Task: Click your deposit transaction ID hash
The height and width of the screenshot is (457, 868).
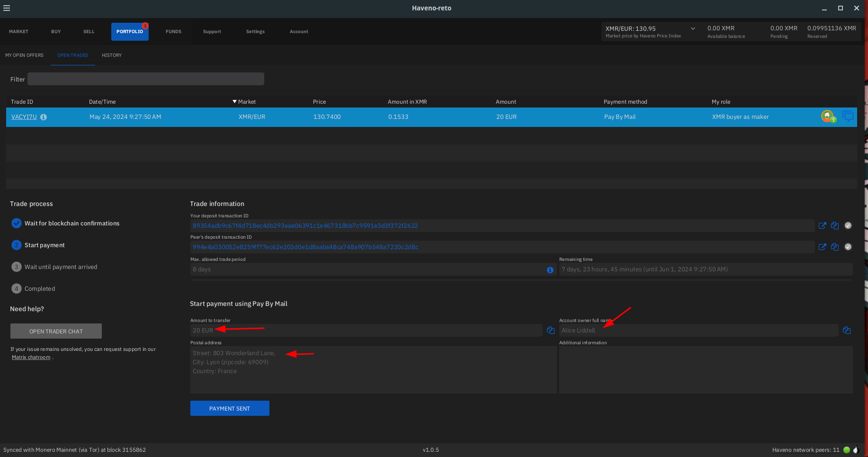Action: (x=305, y=226)
